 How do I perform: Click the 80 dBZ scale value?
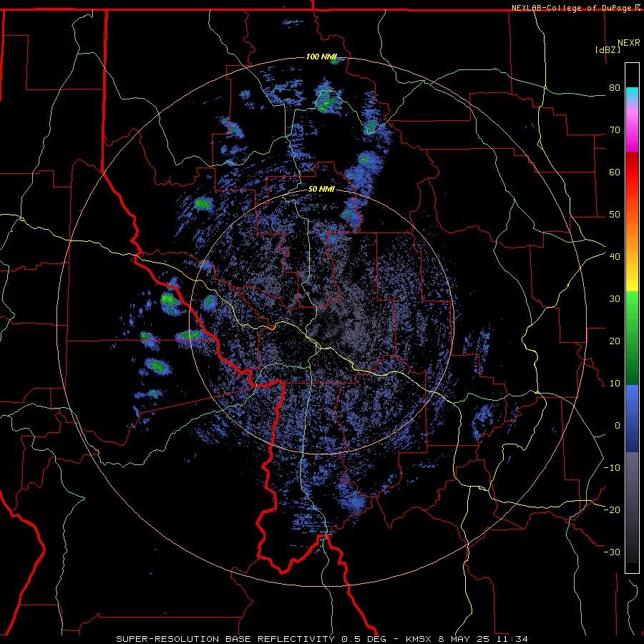click(615, 88)
